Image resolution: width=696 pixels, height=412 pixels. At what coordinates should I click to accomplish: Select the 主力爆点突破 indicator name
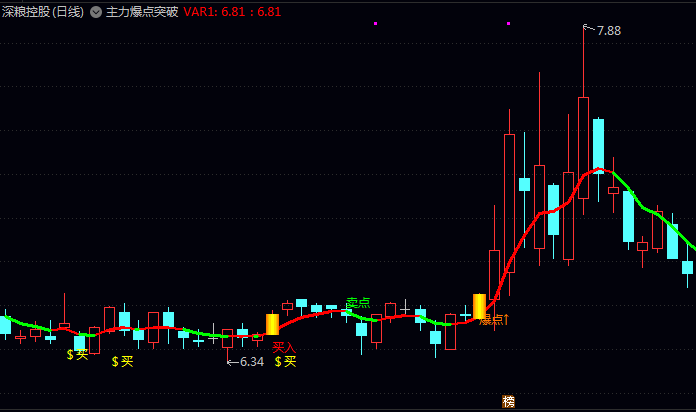click(x=142, y=12)
